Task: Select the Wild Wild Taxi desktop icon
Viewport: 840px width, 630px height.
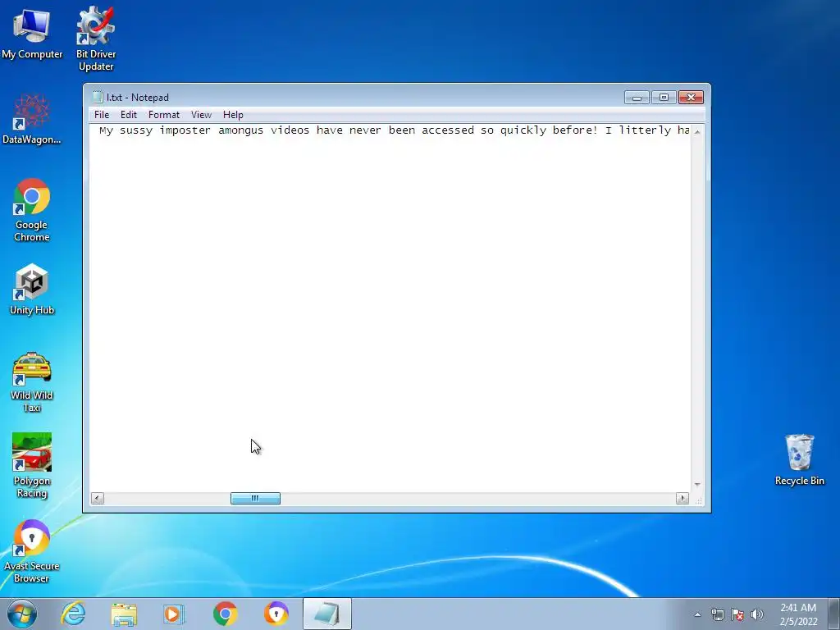Action: pyautogui.click(x=32, y=382)
